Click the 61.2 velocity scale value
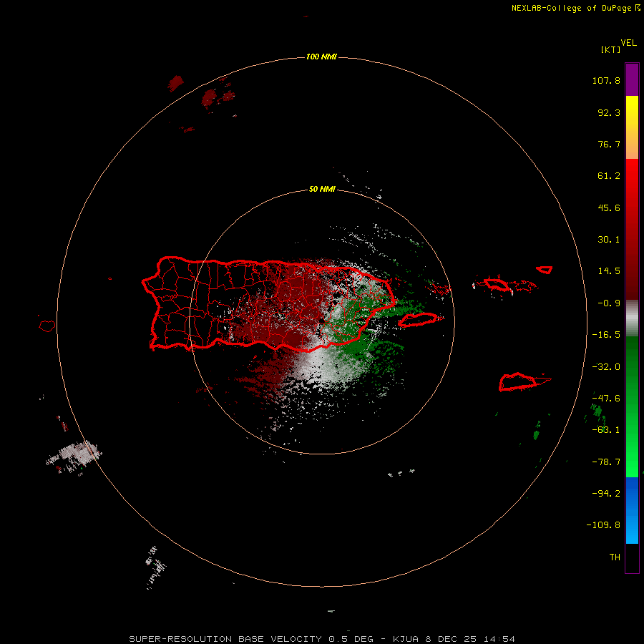 [609, 176]
